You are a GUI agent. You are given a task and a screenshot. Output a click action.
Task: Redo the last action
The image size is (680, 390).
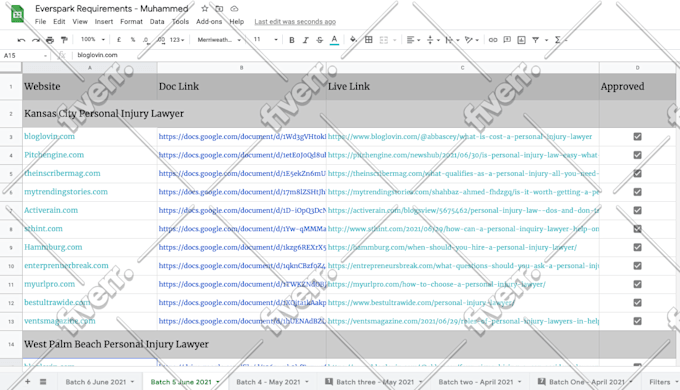pos(36,40)
